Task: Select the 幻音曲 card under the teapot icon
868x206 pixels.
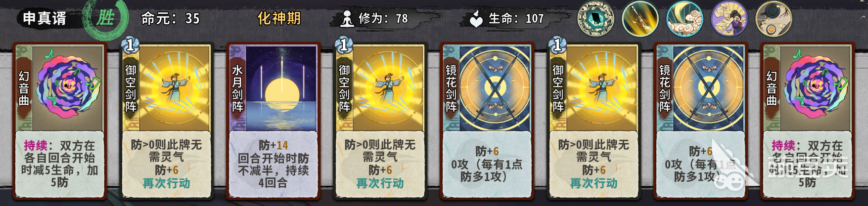Action: coord(808,122)
